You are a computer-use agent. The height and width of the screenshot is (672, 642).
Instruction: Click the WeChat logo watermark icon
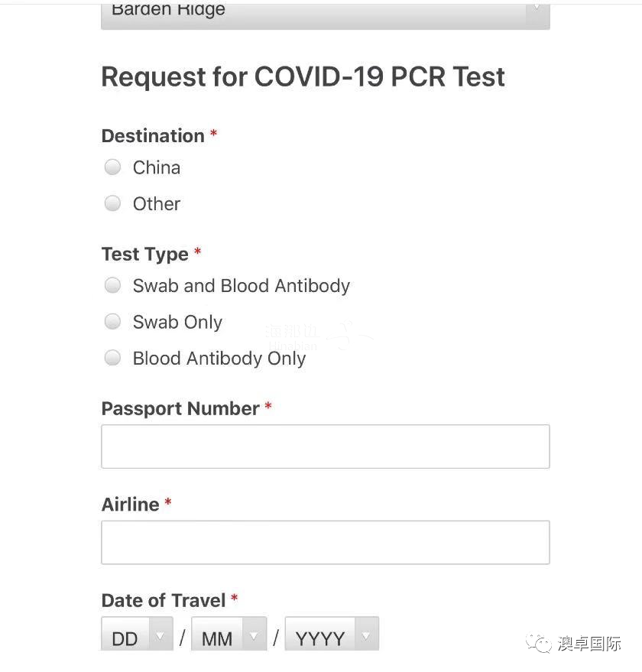click(x=539, y=643)
